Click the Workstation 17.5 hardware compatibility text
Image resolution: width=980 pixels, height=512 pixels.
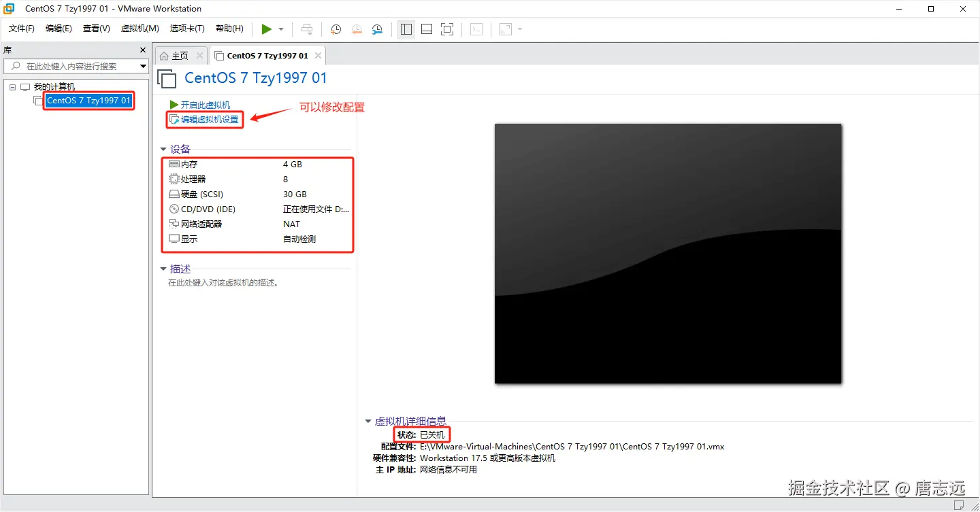click(487, 458)
